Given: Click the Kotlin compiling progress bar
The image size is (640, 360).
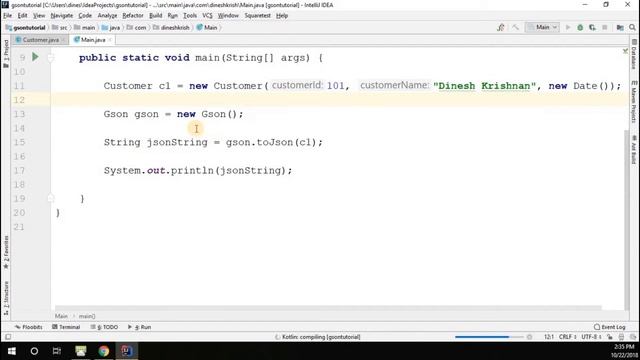Looking at the screenshot, I should click(x=489, y=337).
